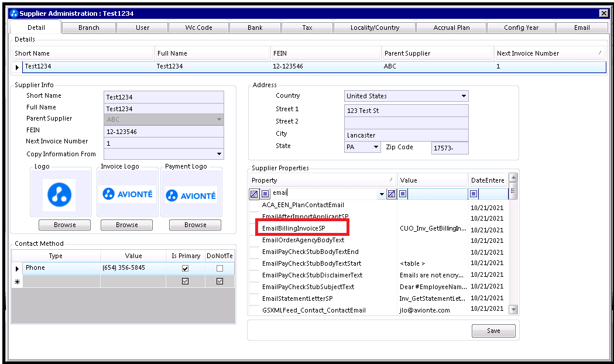Open the Wc Code tab
614x364 pixels.
[198, 28]
